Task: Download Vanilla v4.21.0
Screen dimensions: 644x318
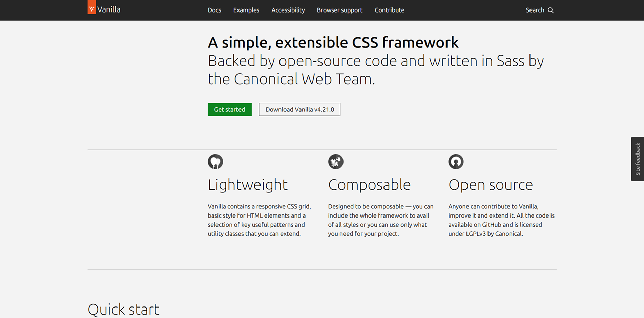Action: 300,109
